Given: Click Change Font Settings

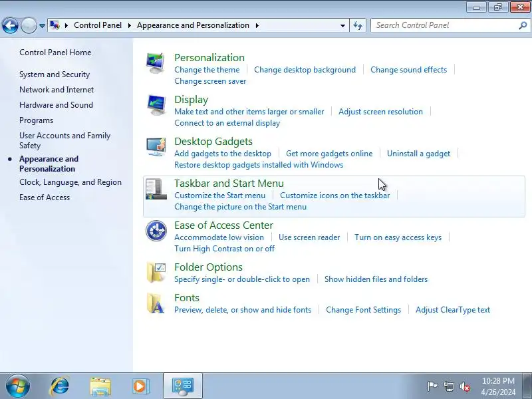Looking at the screenshot, I should coord(363,310).
